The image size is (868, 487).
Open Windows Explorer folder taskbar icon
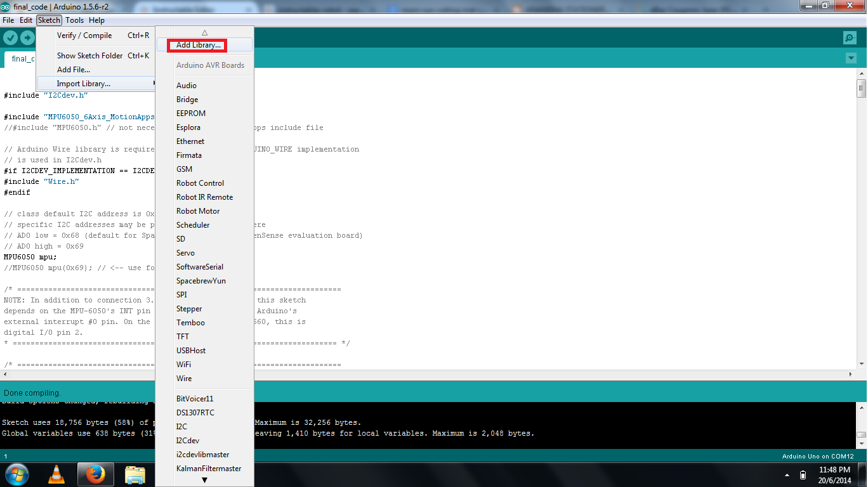[135, 474]
